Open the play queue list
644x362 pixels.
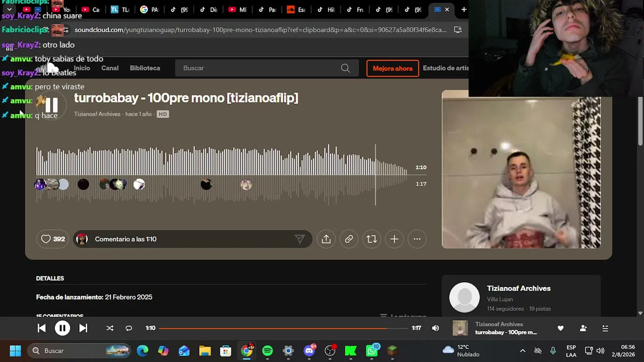605,328
